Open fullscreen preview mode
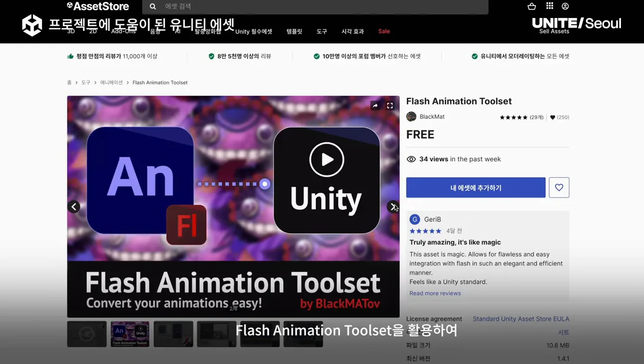644x364 pixels. click(390, 105)
